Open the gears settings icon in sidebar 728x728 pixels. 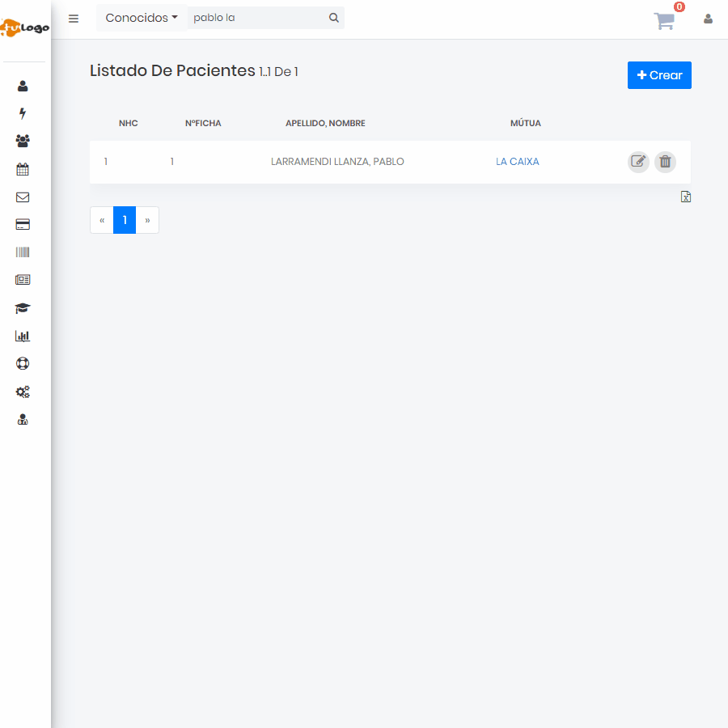click(23, 392)
